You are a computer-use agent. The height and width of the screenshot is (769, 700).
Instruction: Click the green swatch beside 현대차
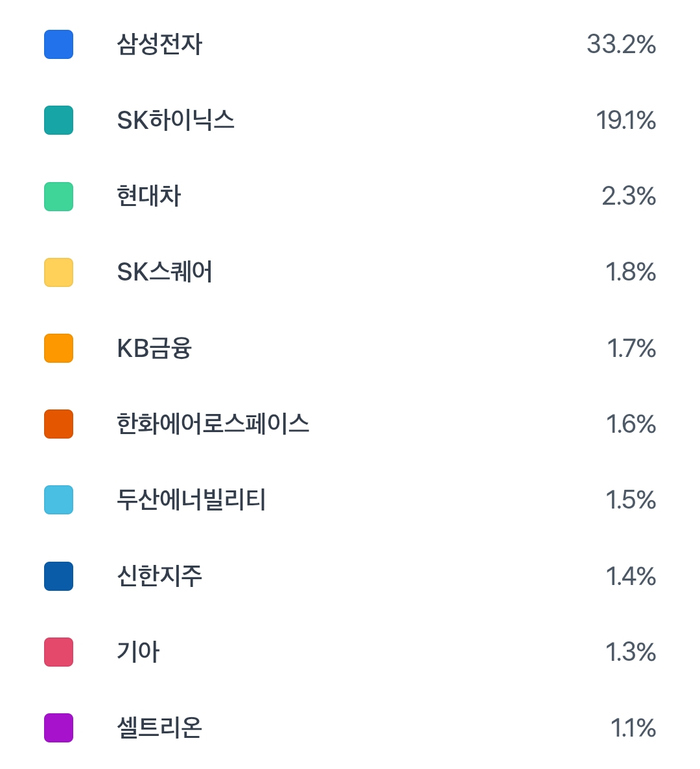point(58,196)
